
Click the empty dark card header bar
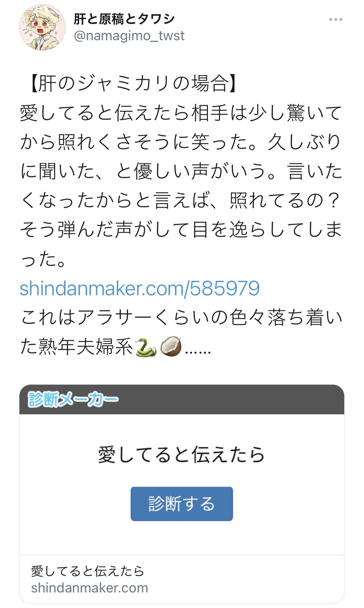click(x=237, y=399)
